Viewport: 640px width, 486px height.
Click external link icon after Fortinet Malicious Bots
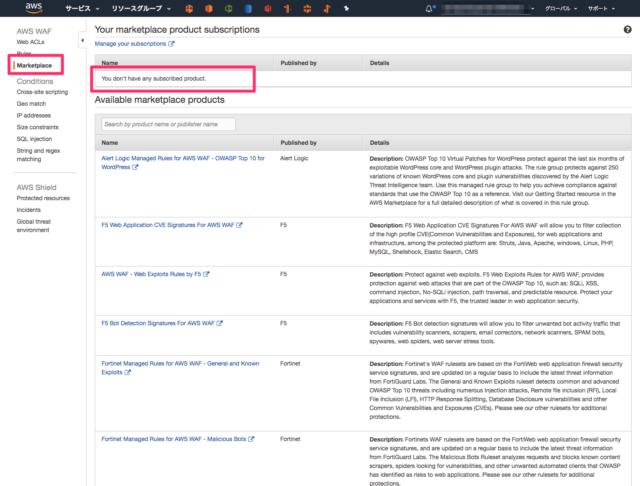[251, 439]
